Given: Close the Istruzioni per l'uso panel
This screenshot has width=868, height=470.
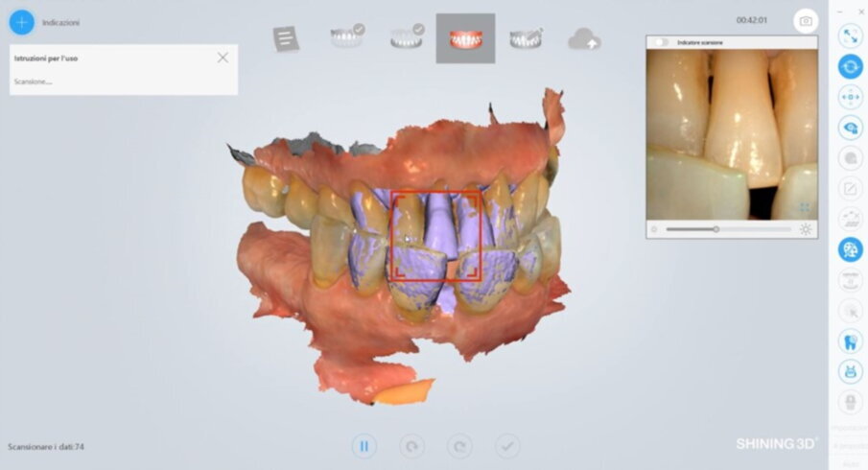Looking at the screenshot, I should pyautogui.click(x=223, y=58).
